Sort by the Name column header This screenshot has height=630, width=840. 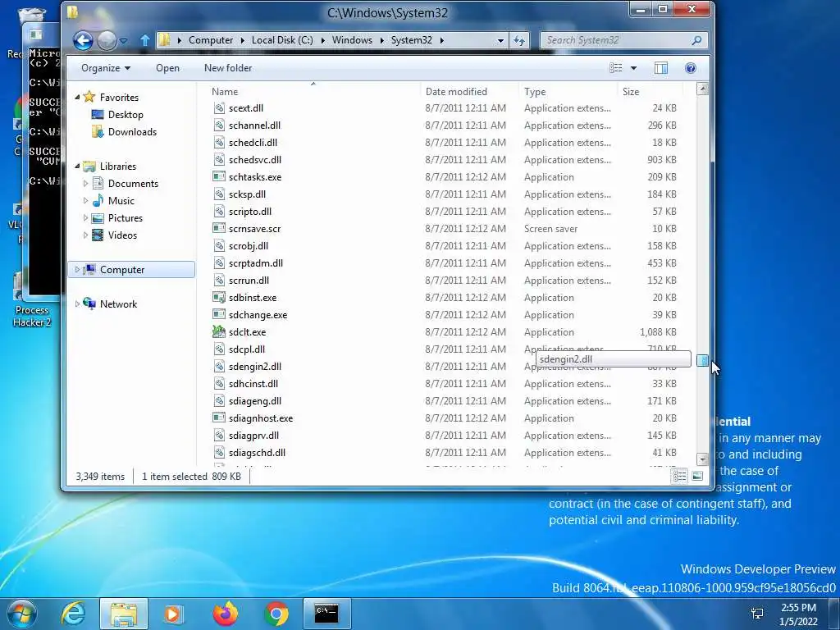313,92
